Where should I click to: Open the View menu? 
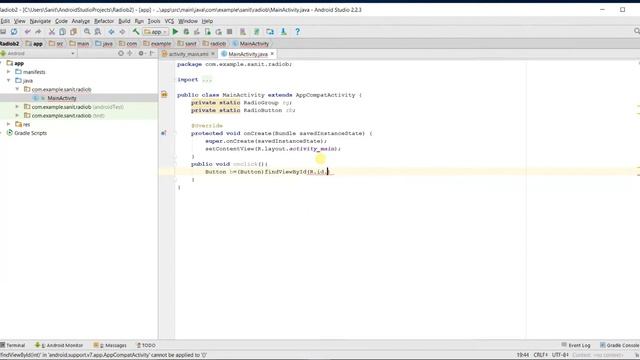pyautogui.click(x=20, y=21)
